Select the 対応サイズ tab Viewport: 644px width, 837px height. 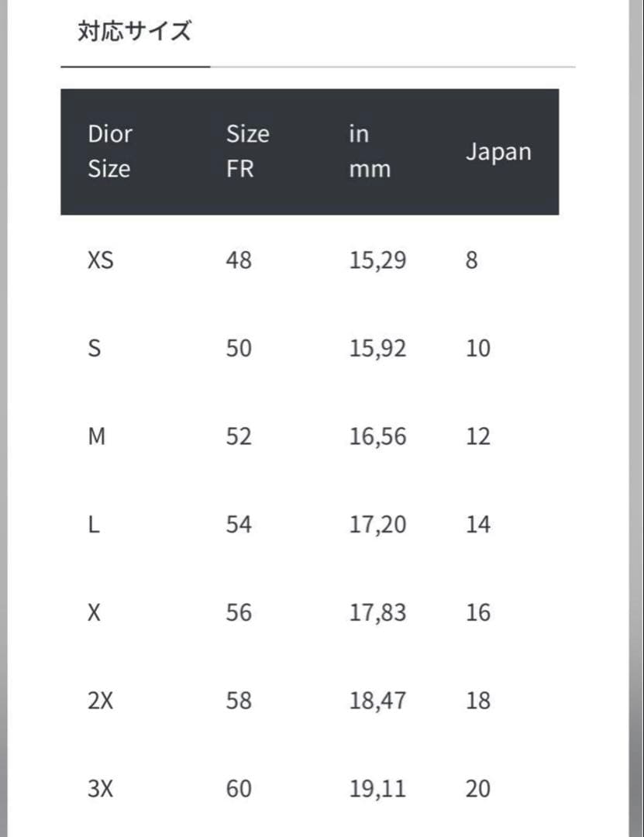pyautogui.click(x=134, y=33)
